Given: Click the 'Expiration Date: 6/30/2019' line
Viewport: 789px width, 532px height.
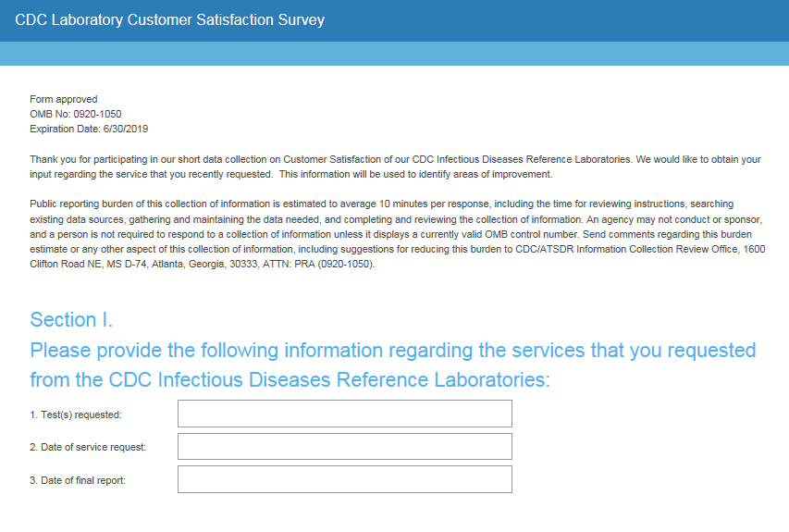Looking at the screenshot, I should click(89, 129).
